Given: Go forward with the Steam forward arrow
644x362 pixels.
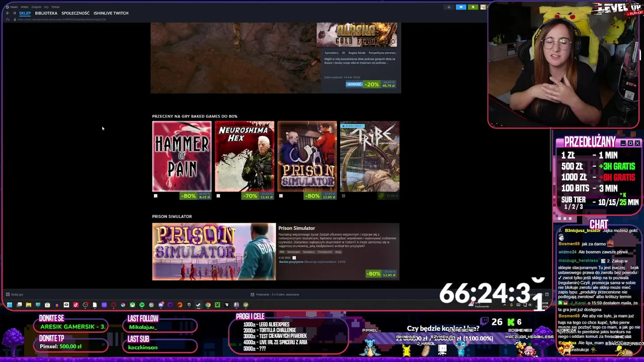Looking at the screenshot, I should tap(14, 13).
